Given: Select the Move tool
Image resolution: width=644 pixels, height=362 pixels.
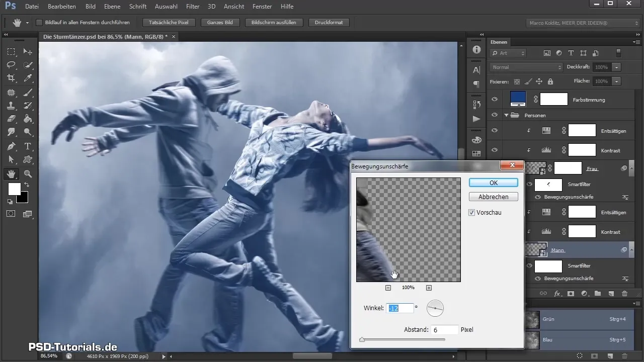Looking at the screenshot, I should coord(28,52).
